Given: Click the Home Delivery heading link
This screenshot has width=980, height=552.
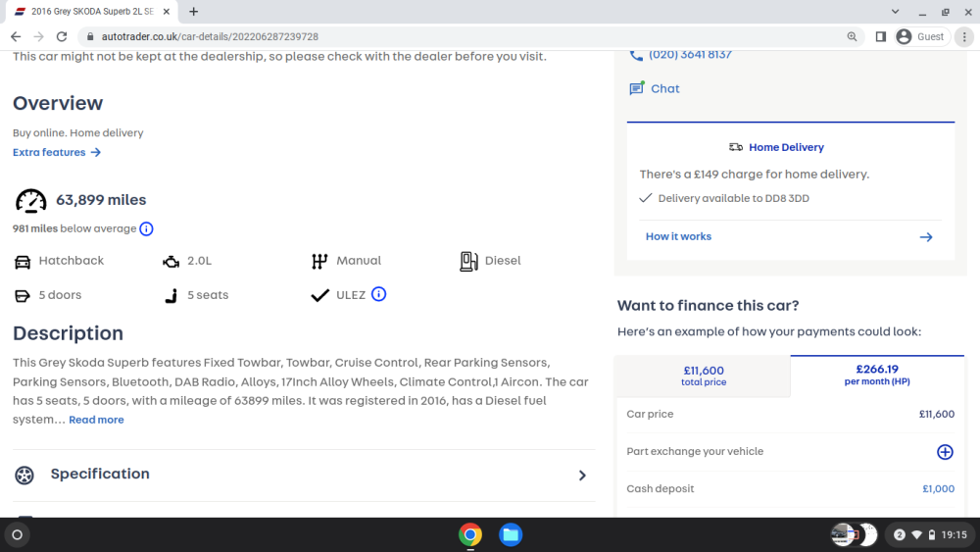Looking at the screenshot, I should pyautogui.click(x=786, y=147).
